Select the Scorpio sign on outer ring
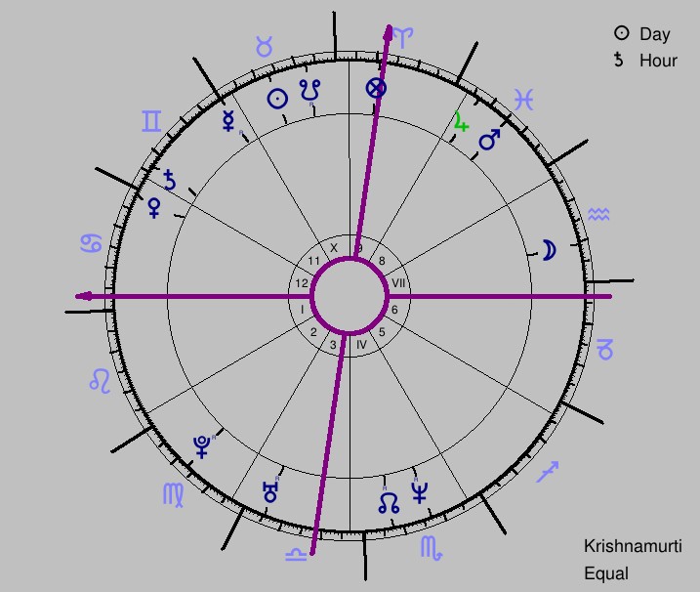This screenshot has width=700, height=592. (x=432, y=548)
